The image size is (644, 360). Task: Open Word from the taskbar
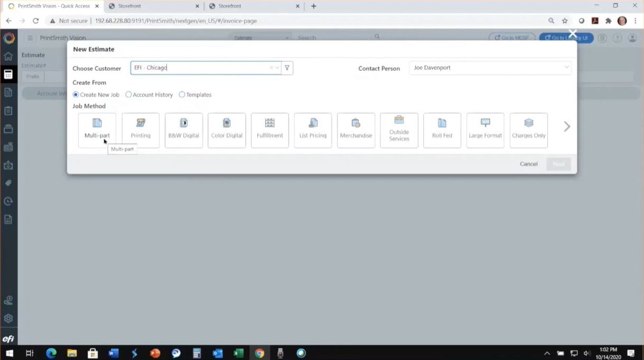113,353
